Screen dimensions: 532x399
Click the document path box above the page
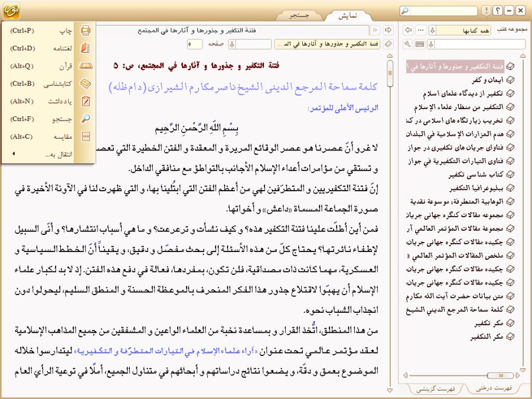click(x=233, y=30)
